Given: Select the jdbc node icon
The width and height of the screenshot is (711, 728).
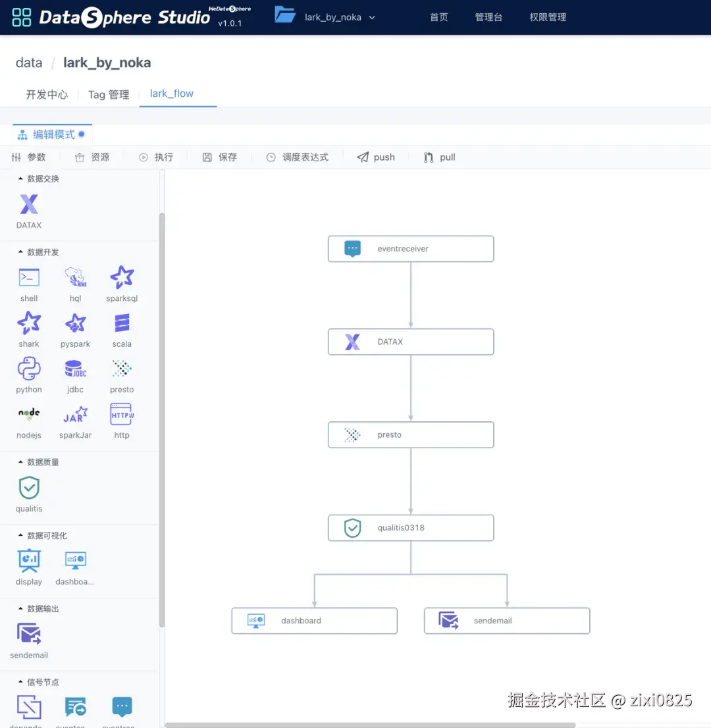Looking at the screenshot, I should [75, 369].
